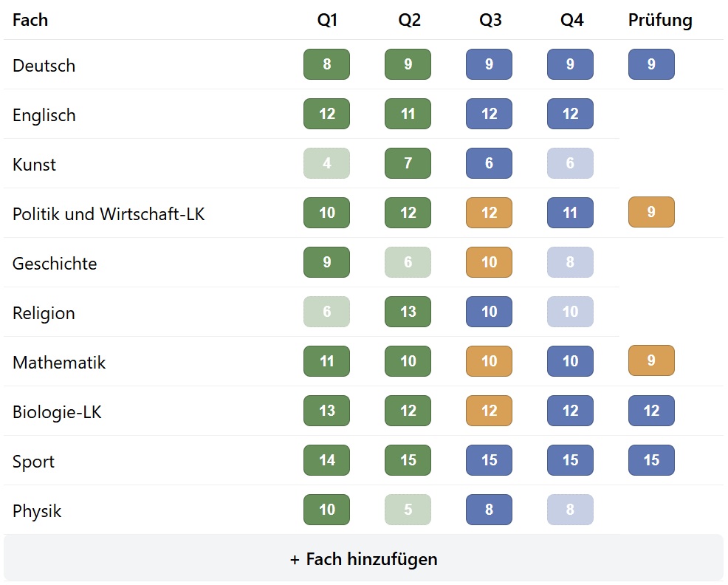The image size is (728, 585).
Task: Toggle the faded Geschichte Q2 grade 6
Action: click(x=408, y=262)
